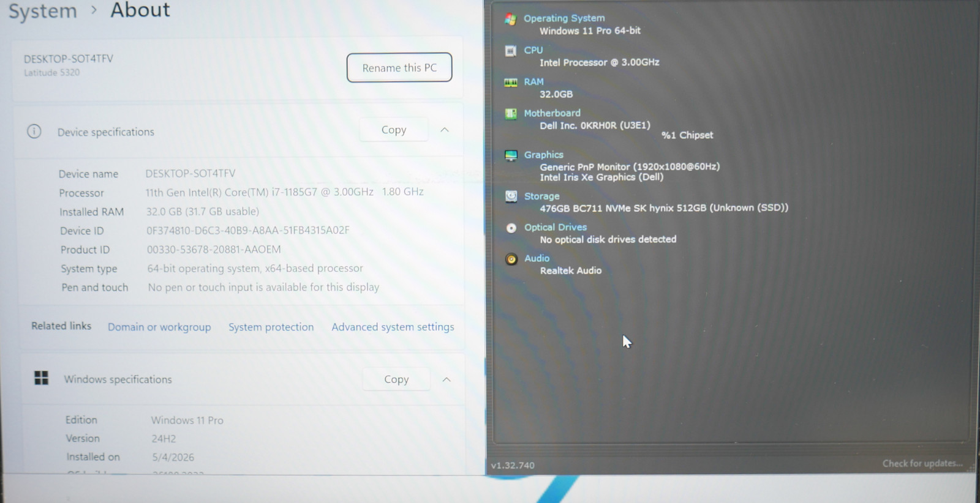Open Advanced system settings link
Screen dimensions: 980x503
(393, 327)
